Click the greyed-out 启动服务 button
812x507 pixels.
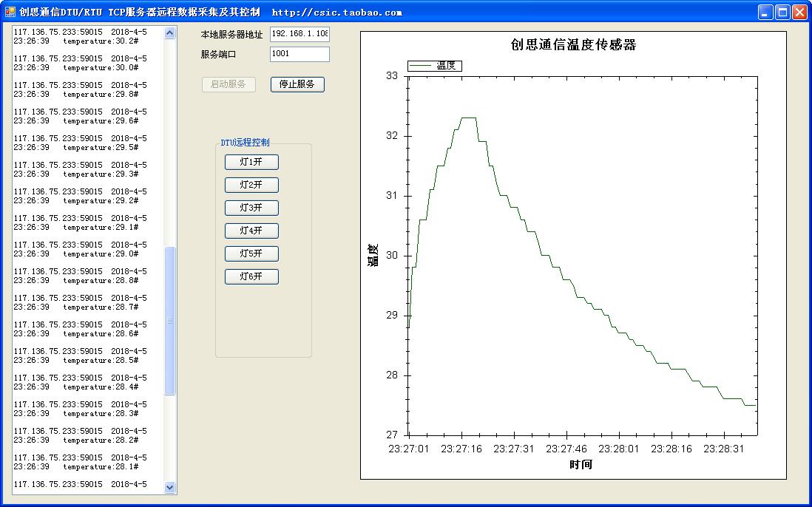[229, 84]
